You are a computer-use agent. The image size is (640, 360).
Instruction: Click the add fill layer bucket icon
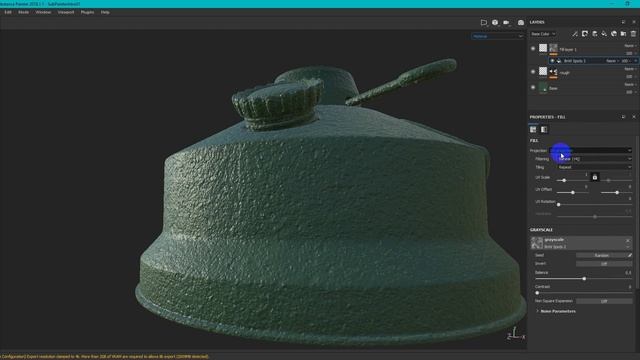pyautogui.click(x=604, y=34)
